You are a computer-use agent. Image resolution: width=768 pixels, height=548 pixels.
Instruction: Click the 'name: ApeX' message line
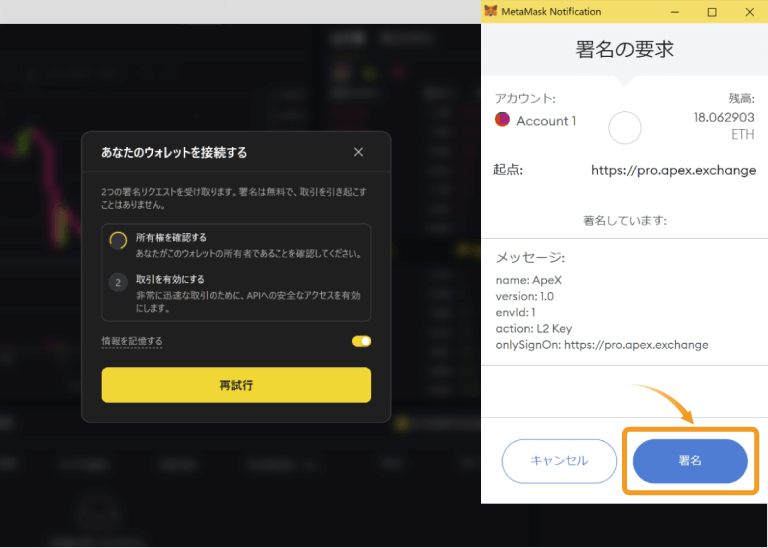click(x=528, y=281)
